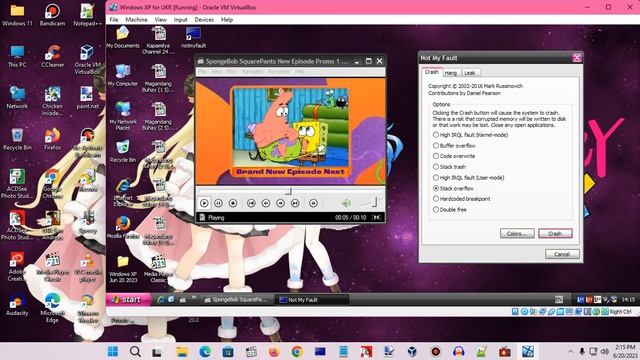Select the Double free radio button
Viewport: 640px width, 360px height.
pyautogui.click(x=436, y=209)
